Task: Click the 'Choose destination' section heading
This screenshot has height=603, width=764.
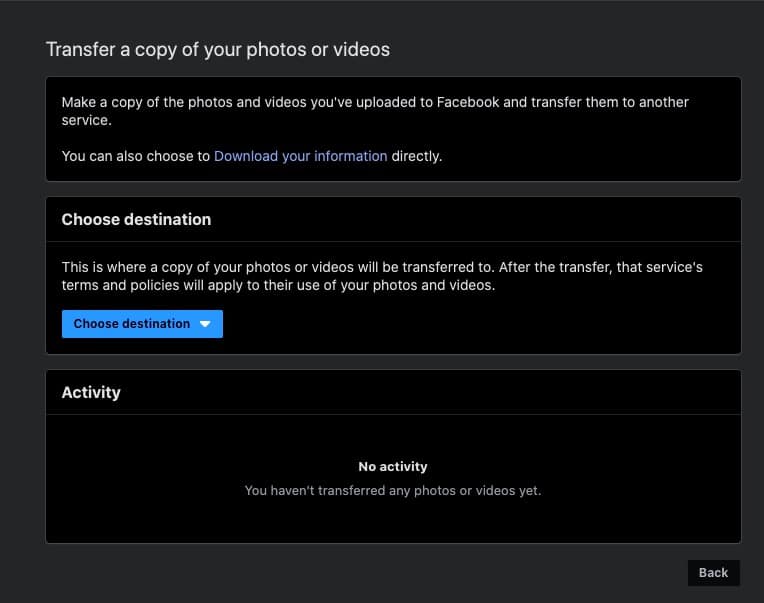Action: (136, 220)
